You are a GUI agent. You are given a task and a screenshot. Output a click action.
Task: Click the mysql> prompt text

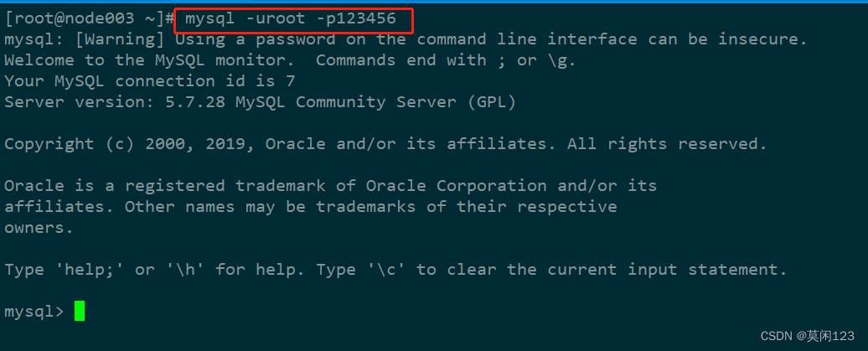(x=34, y=312)
